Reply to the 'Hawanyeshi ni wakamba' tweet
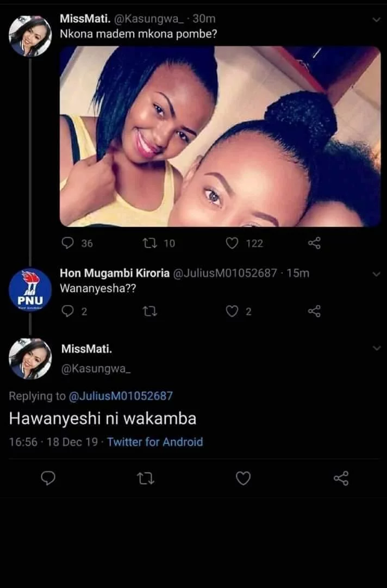Viewport: 387px width, 588px height. (x=48, y=478)
